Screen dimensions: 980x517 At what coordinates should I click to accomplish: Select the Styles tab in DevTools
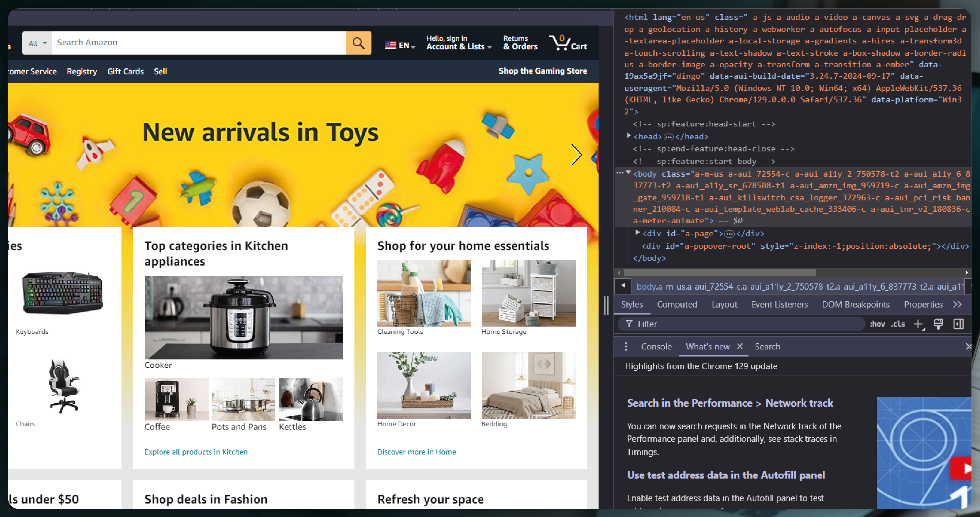pyautogui.click(x=631, y=304)
